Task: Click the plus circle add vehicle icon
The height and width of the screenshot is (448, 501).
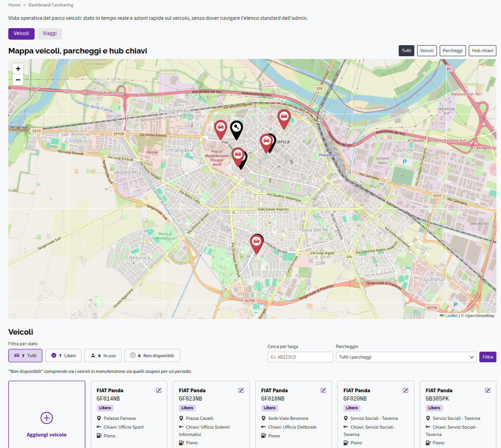Action: tap(47, 418)
